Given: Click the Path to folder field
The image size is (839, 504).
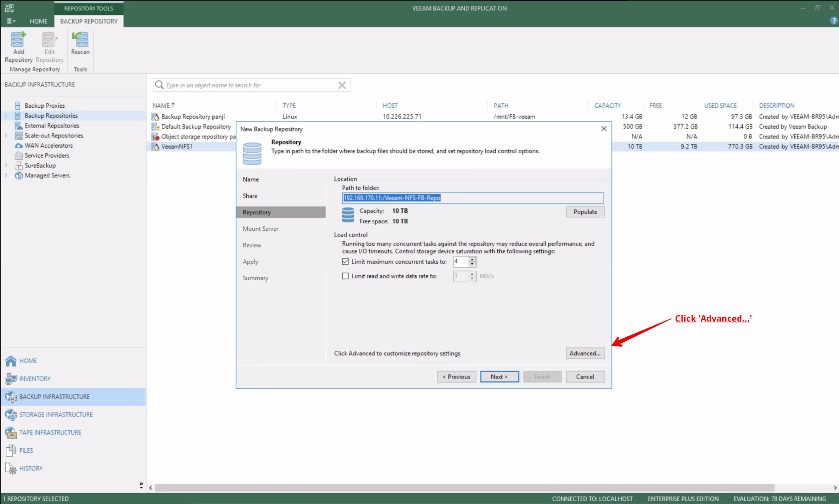Looking at the screenshot, I should (x=473, y=198).
